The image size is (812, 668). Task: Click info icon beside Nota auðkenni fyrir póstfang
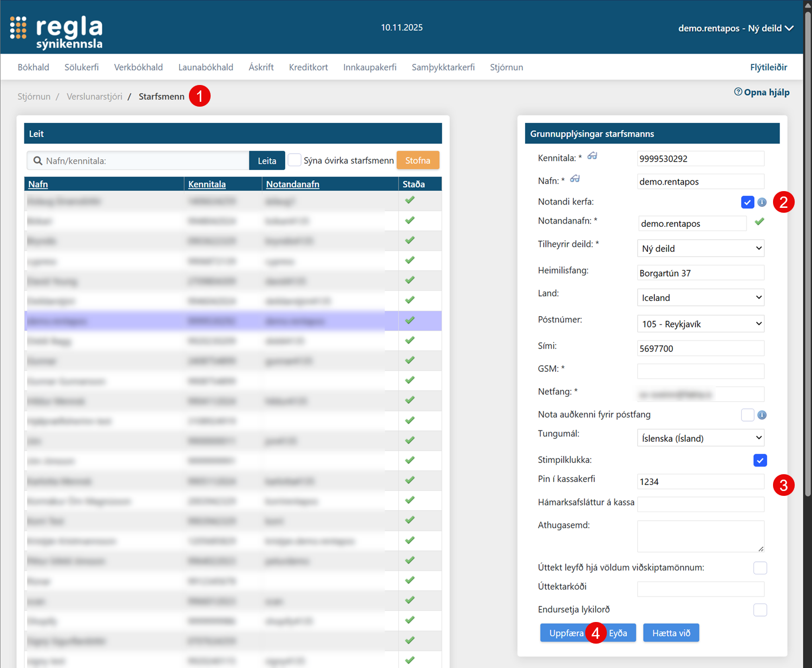[x=762, y=415]
